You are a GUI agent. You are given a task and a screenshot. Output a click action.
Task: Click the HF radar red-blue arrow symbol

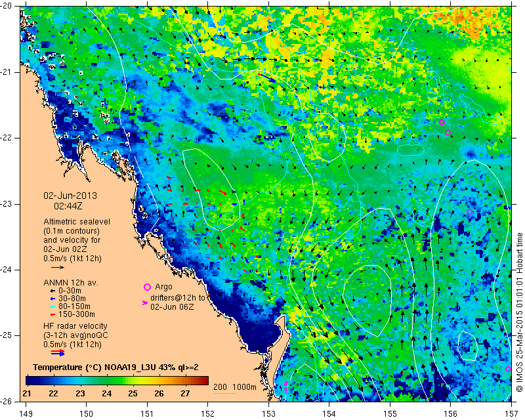pyautogui.click(x=58, y=352)
